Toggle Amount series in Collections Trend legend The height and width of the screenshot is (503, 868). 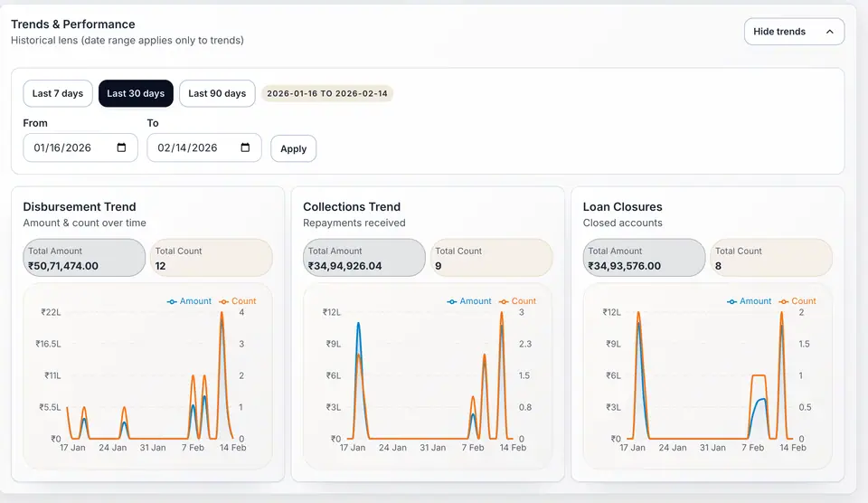469,301
